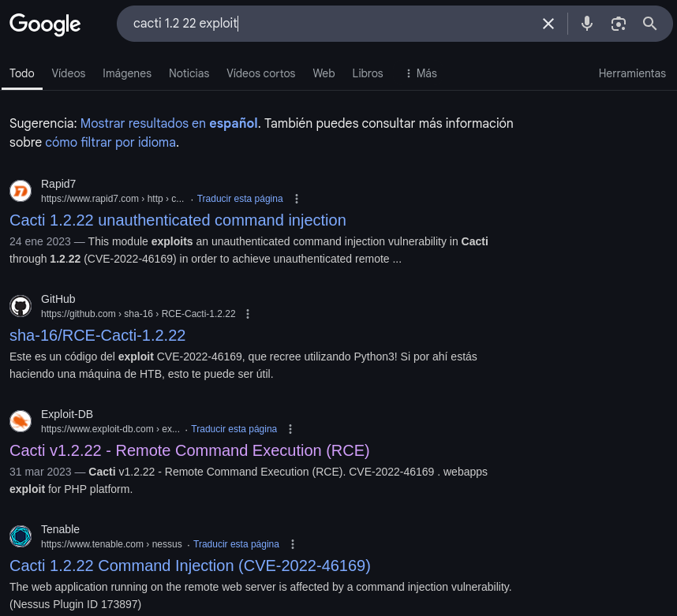Image resolution: width=677 pixels, height=616 pixels.
Task: Click the Tenable site favicon
Action: (x=21, y=536)
